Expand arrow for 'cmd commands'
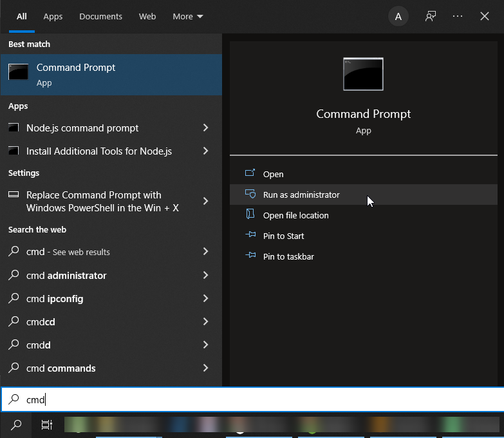 pyautogui.click(x=206, y=368)
